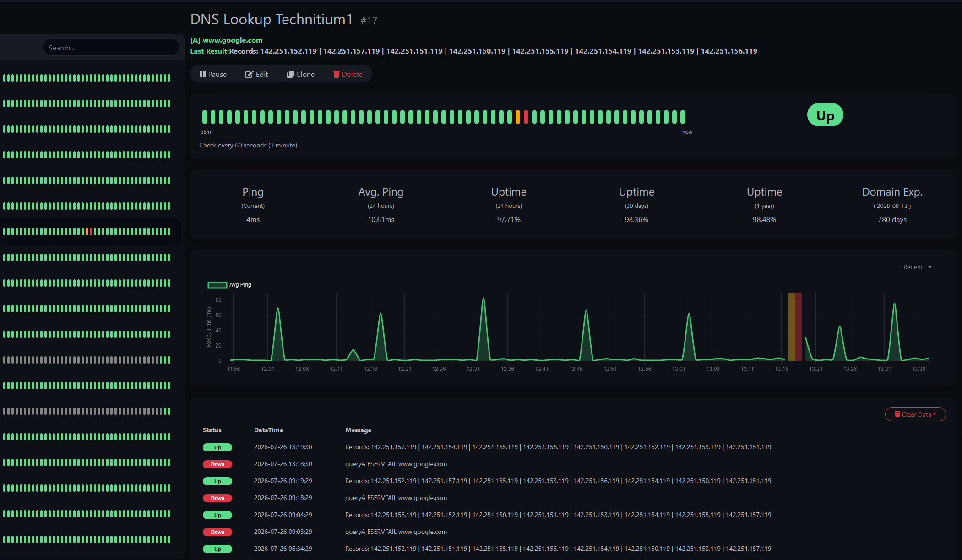This screenshot has width=962, height=560.
Task: Pause this DNS monitor
Action: [x=213, y=74]
